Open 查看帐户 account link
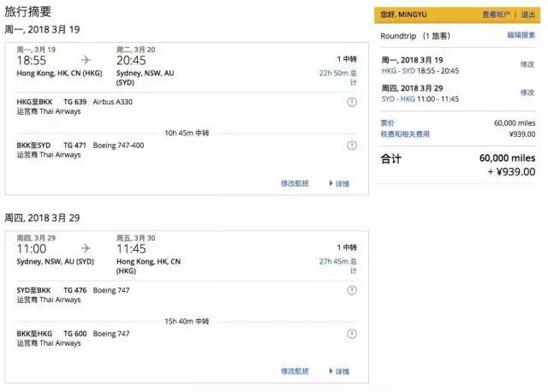 (x=497, y=15)
